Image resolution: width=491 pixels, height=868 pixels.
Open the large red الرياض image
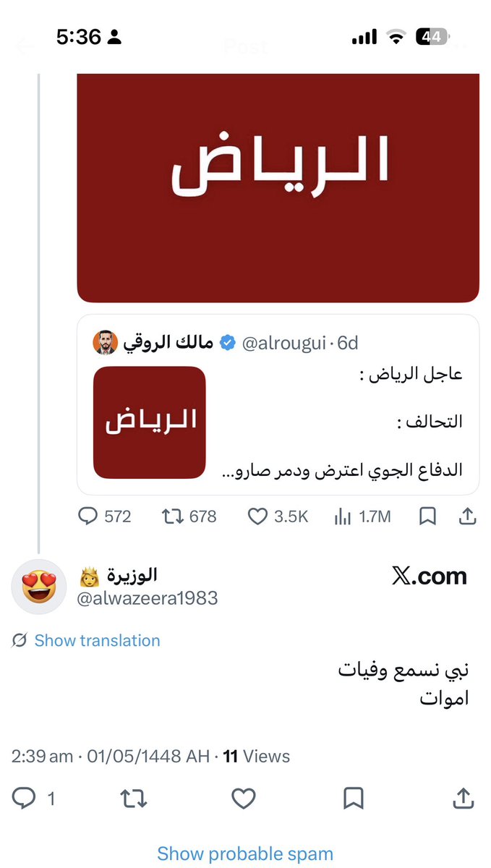point(278,188)
